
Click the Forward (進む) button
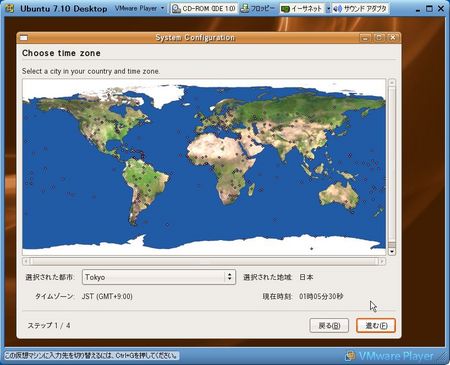(376, 325)
